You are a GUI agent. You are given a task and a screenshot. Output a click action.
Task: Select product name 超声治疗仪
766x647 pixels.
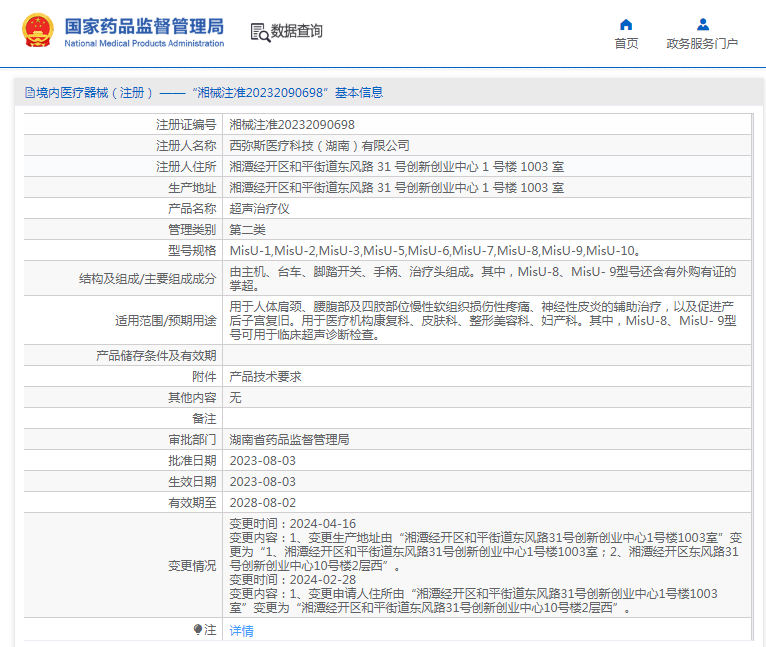(x=259, y=209)
